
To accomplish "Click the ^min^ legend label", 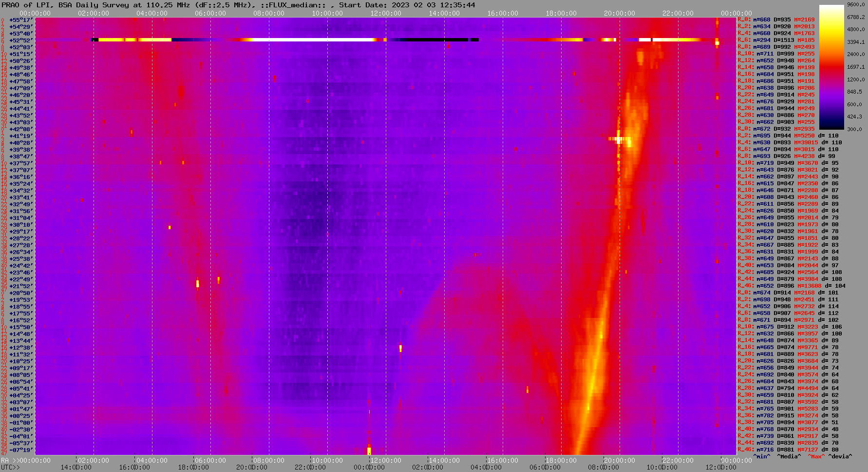I will (762, 456).
